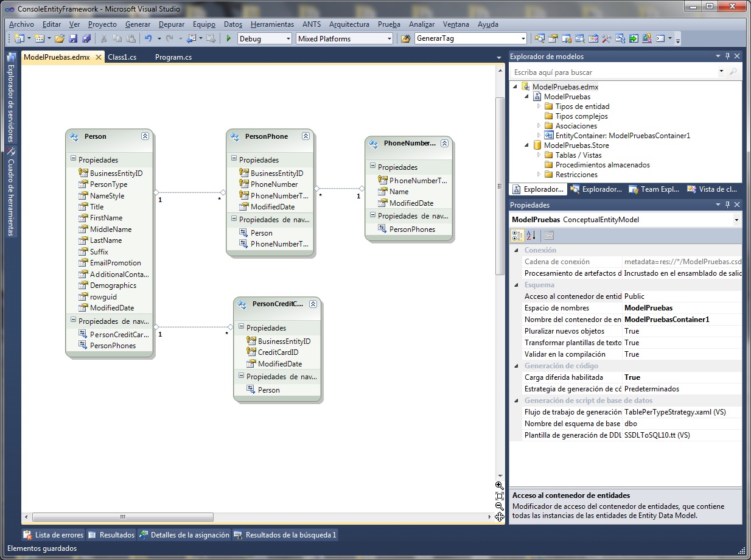Click the model search field Escriba aquí para buscar
751x560 pixels.
pos(615,72)
